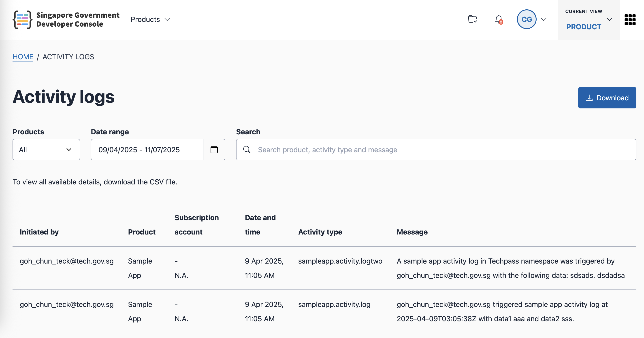This screenshot has width=644, height=338.
Task: Open the notifications bell icon
Action: coord(499,19)
